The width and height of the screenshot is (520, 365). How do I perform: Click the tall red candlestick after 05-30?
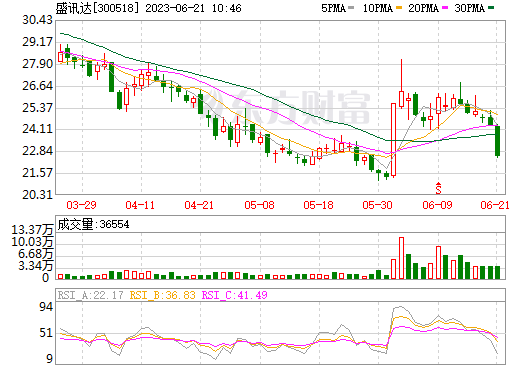pyautogui.click(x=394, y=139)
